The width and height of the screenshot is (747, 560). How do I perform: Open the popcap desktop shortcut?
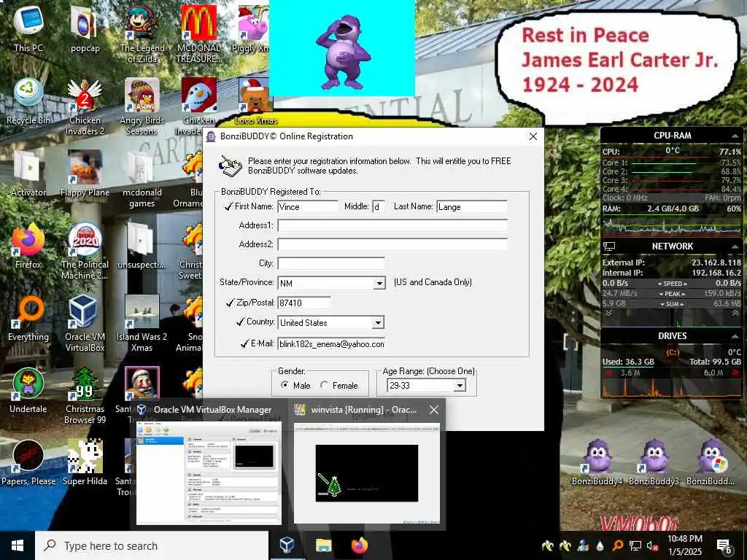pos(85,28)
